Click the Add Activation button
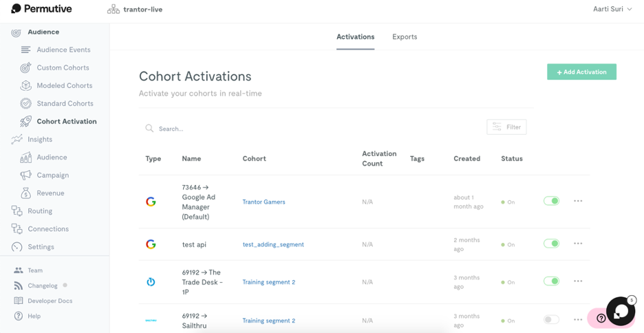This screenshot has height=333, width=644. pos(581,72)
